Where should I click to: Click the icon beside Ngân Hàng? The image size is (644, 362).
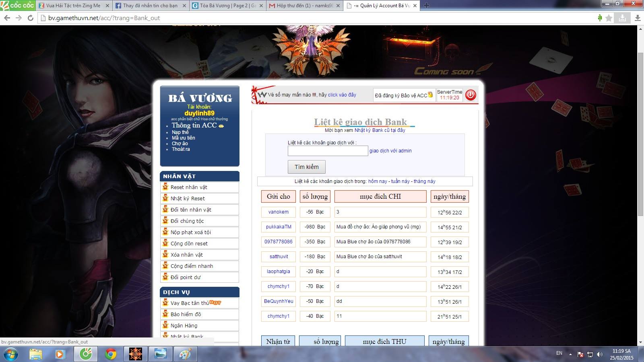165,325
